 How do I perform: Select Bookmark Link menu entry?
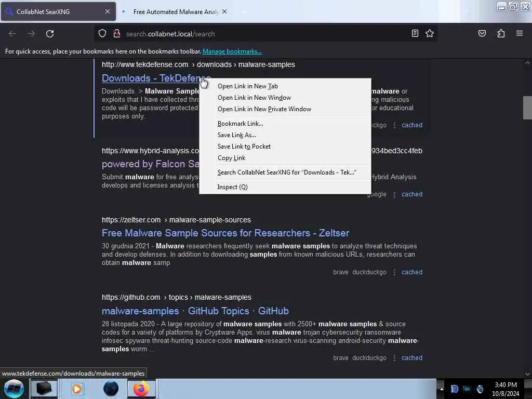[285, 124]
